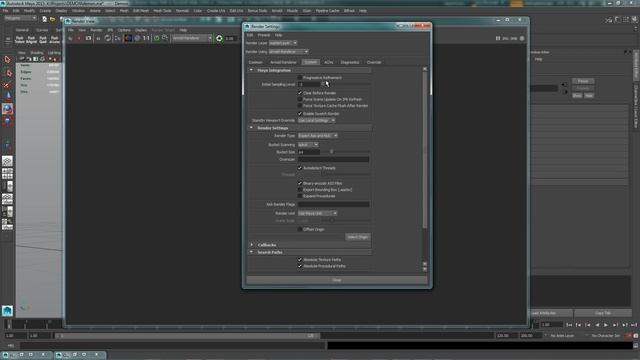Click the single perspective view layout icon
Viewport: 640px width, 360px height.
point(7,161)
